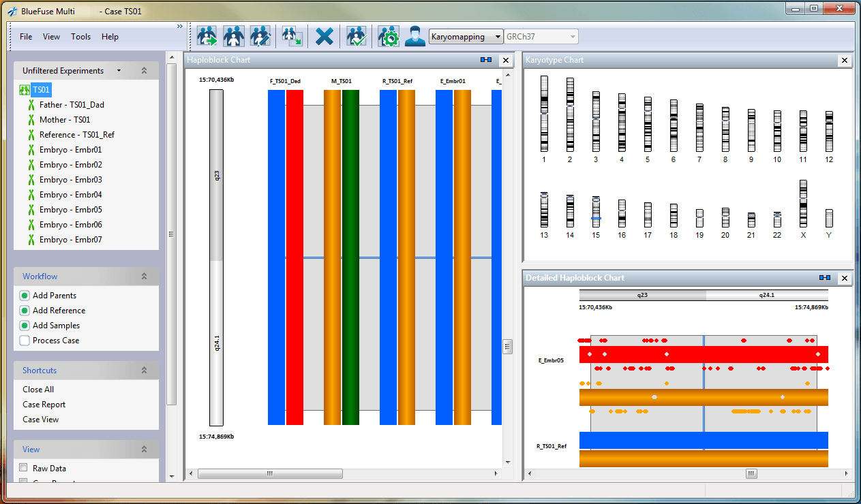
Task: Click the open case toolbar icon with green arrow
Action: (207, 36)
